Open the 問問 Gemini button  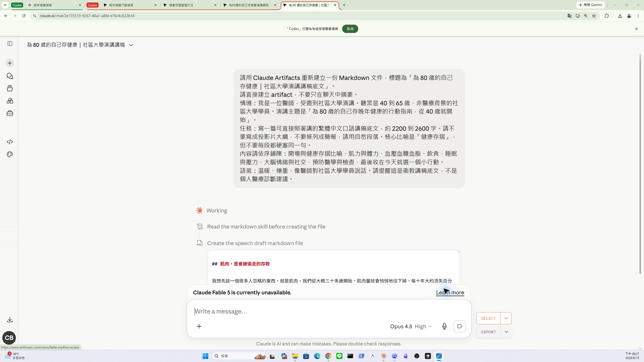click(x=590, y=5)
